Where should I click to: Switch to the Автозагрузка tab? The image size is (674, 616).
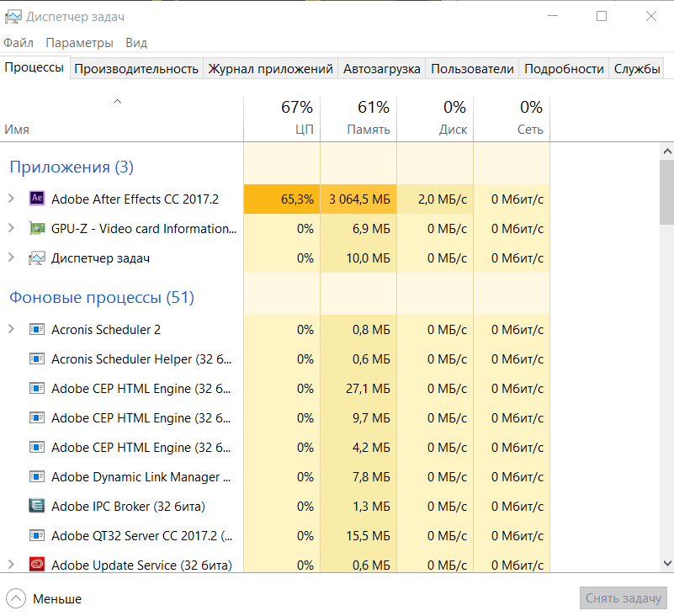click(x=382, y=69)
